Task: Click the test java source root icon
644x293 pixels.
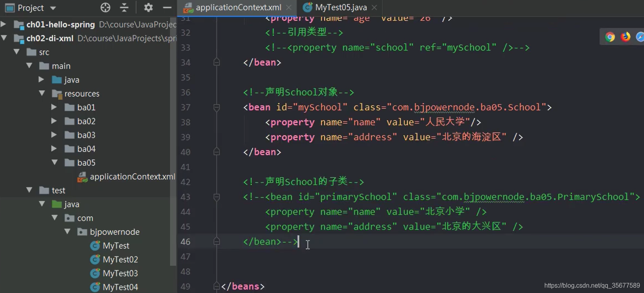Action: tap(57, 204)
